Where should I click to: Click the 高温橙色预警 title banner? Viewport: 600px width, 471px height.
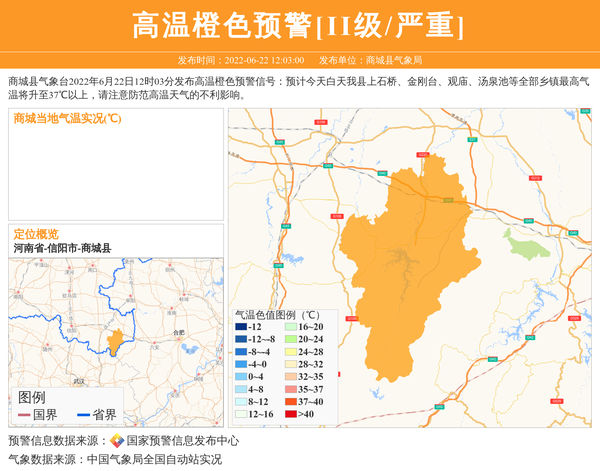click(x=299, y=25)
